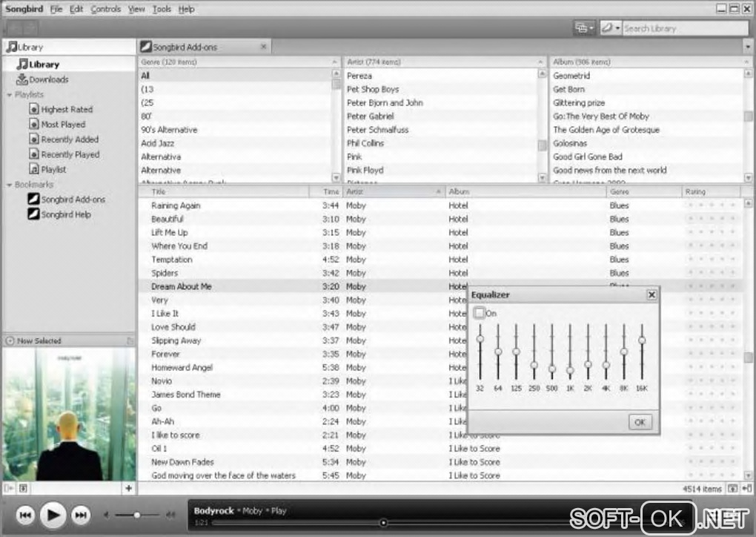Viewport: 756px width, 537px height.
Task: Open the View menu
Action: click(x=136, y=9)
